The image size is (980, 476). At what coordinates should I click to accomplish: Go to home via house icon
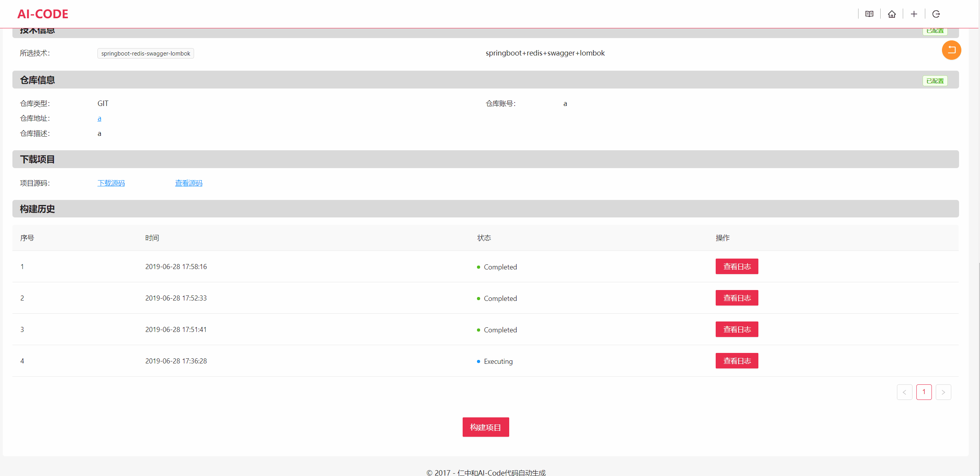tap(892, 14)
